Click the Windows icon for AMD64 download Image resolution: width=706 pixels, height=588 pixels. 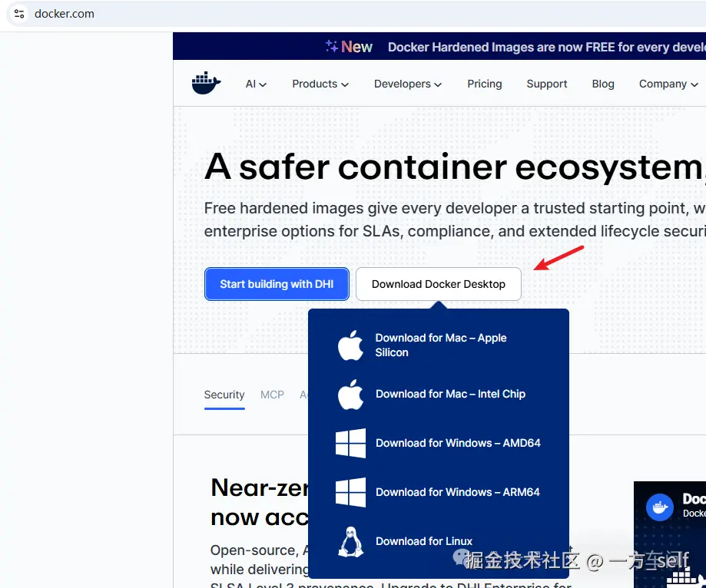point(350,443)
